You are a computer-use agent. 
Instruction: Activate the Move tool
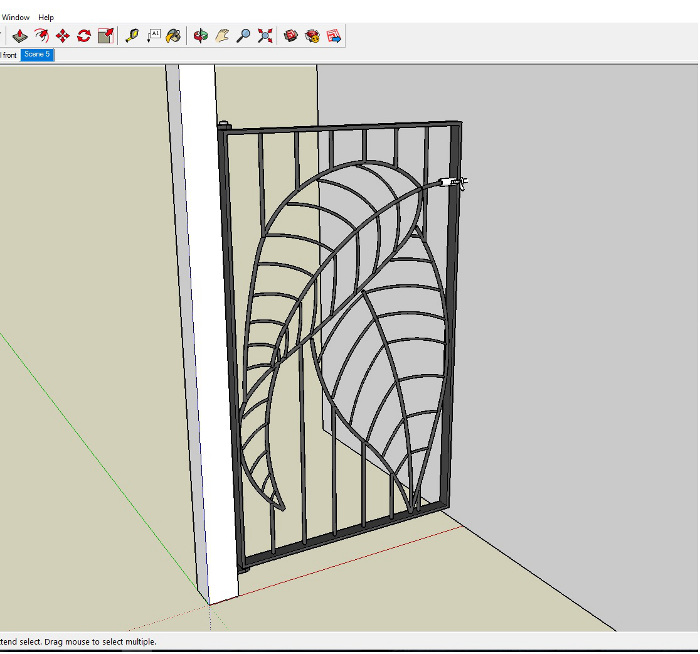pyautogui.click(x=62, y=36)
